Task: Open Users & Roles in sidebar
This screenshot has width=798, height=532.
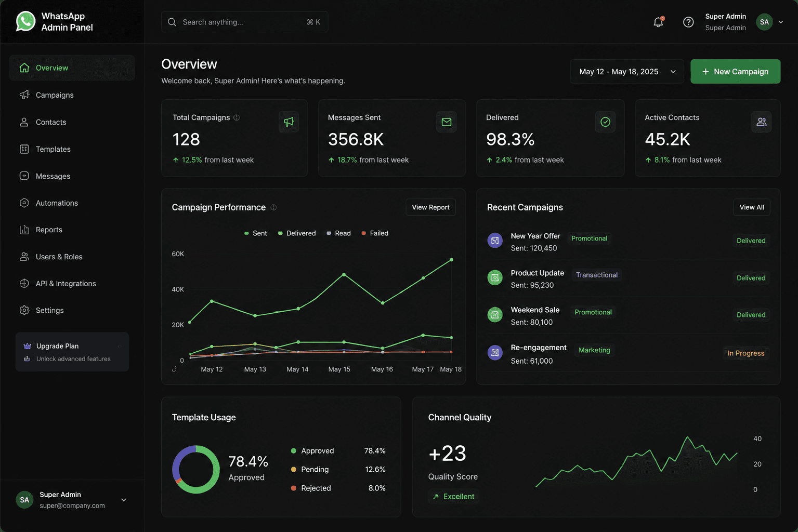Action: (x=72, y=257)
